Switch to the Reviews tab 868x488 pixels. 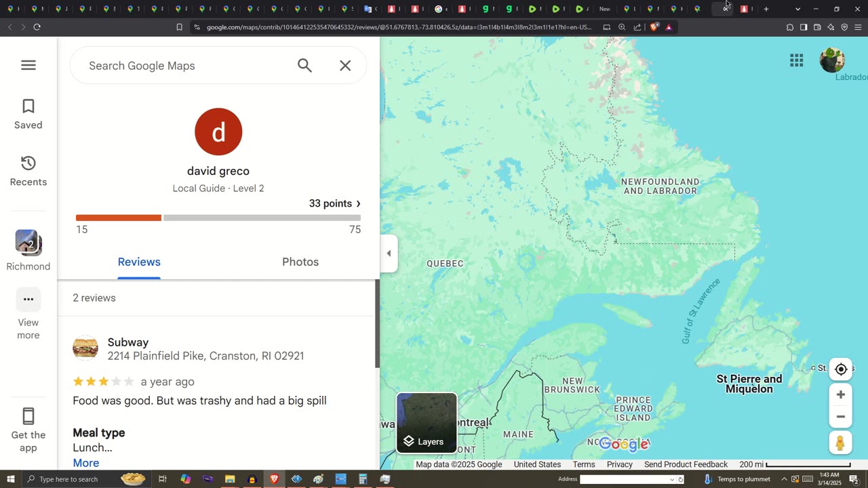point(139,262)
